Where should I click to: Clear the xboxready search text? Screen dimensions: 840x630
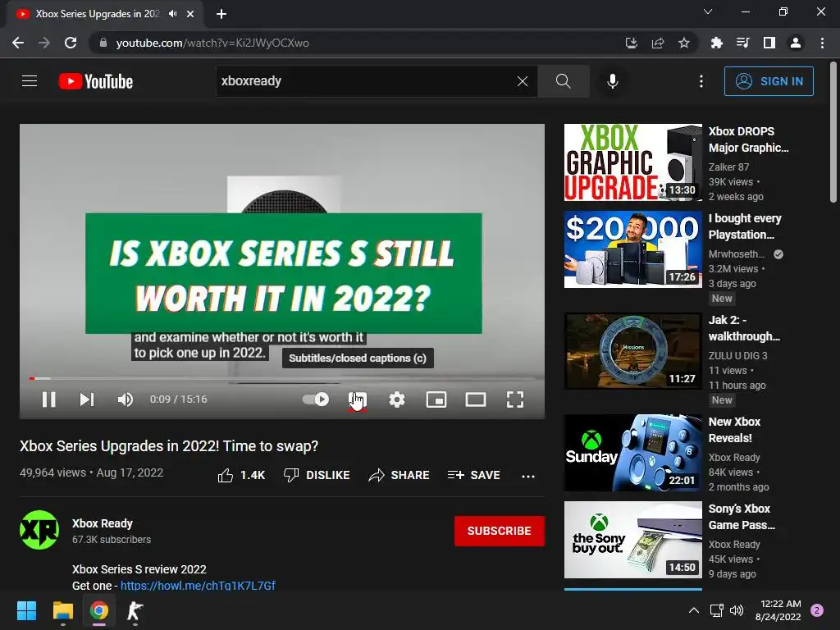(523, 81)
